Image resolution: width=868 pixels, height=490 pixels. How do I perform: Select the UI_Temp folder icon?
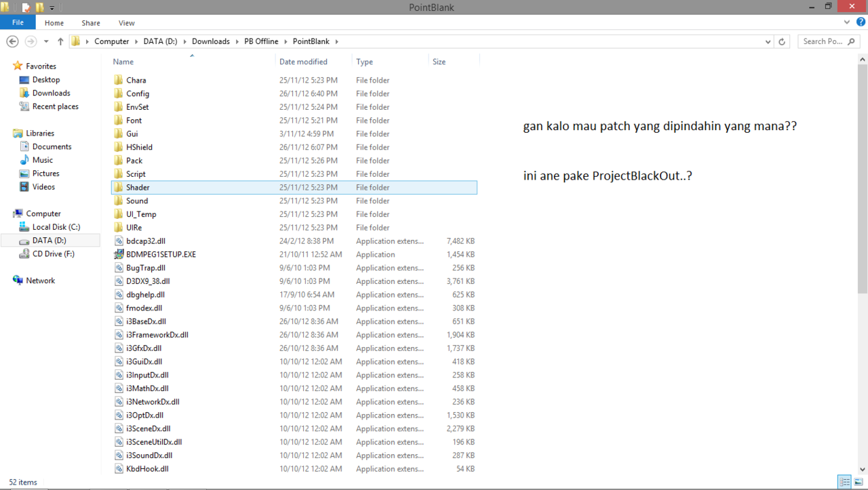point(119,214)
